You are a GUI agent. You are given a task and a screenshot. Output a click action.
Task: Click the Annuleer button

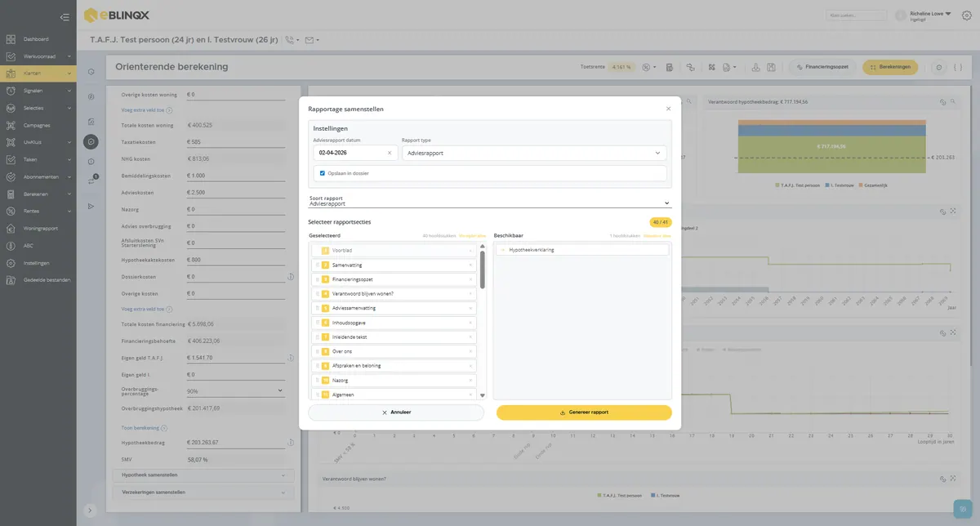(x=396, y=412)
